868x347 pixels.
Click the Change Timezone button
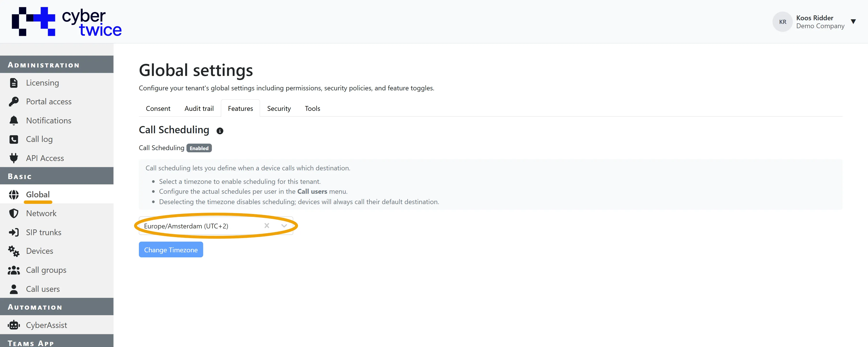171,250
